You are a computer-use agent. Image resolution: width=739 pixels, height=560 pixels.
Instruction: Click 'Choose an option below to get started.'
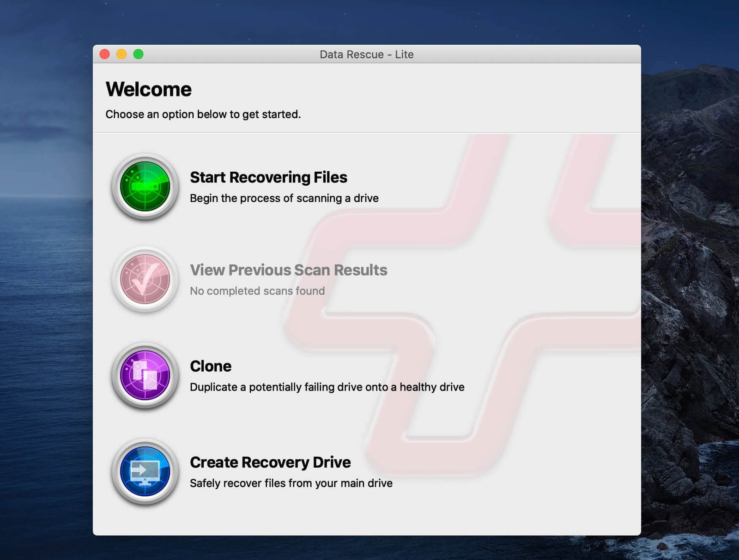point(203,114)
